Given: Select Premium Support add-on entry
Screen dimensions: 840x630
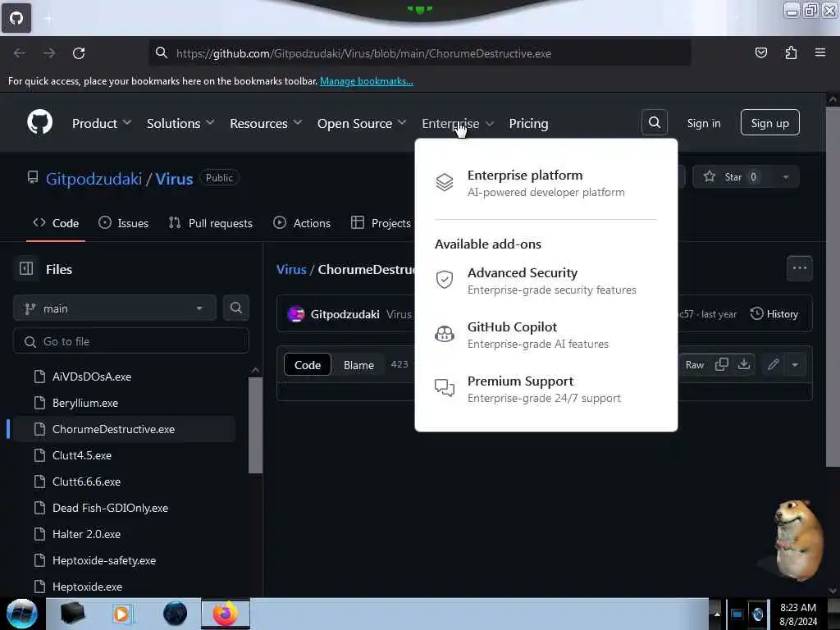Looking at the screenshot, I should tap(546, 388).
